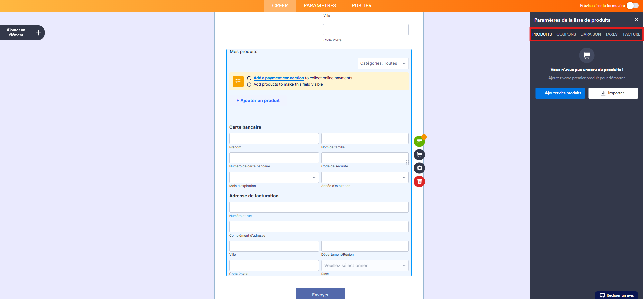Select the COUPONS tab
Screen dimensions: 644x299
point(566,34)
